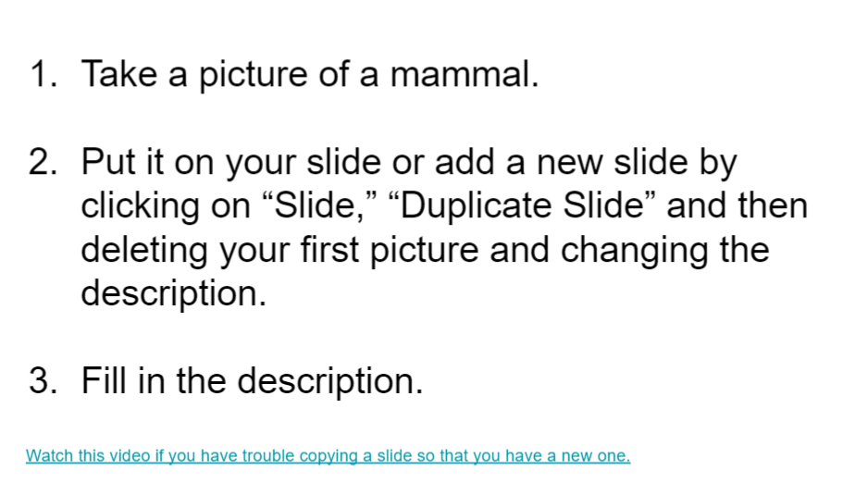Click the word 'mammal' in step one
The image size is (868, 483).
[460, 74]
